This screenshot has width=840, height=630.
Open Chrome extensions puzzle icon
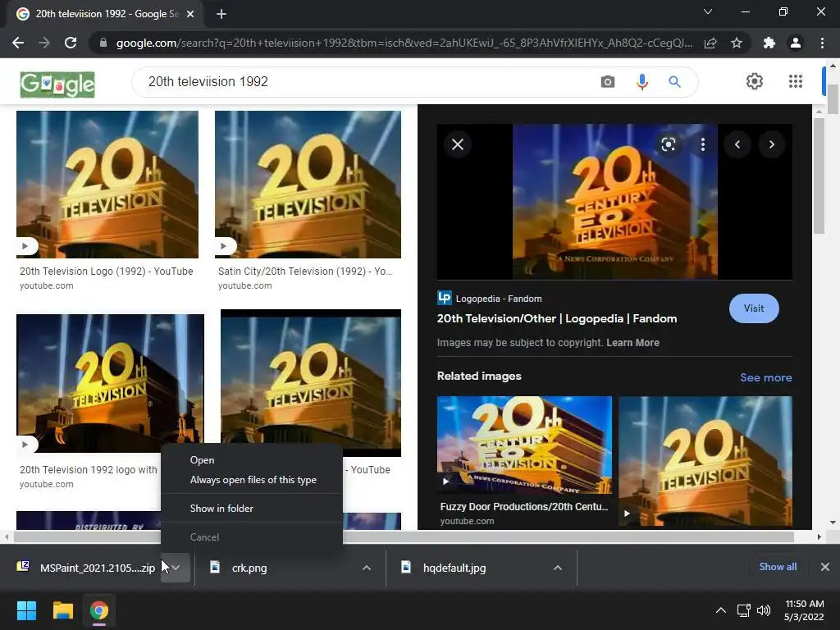769,43
